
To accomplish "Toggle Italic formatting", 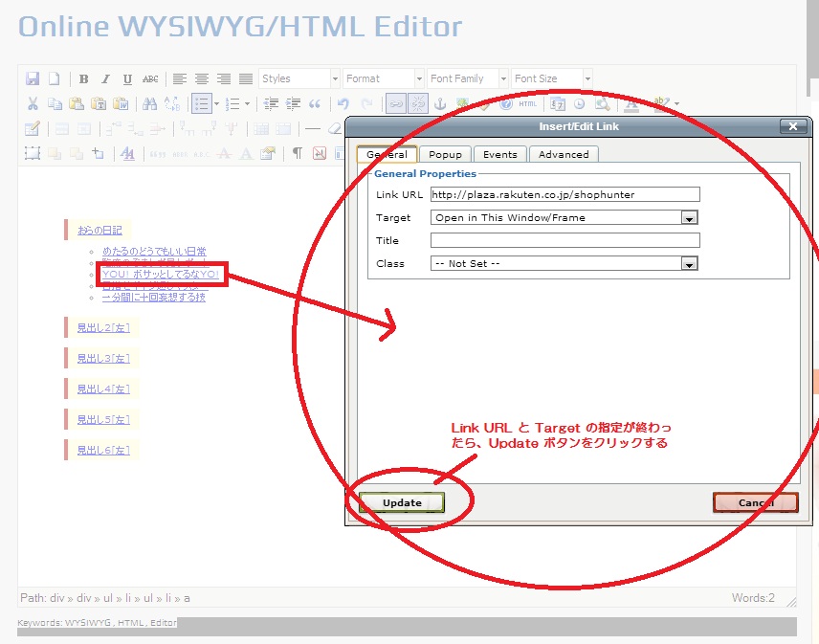I will tap(105, 78).
